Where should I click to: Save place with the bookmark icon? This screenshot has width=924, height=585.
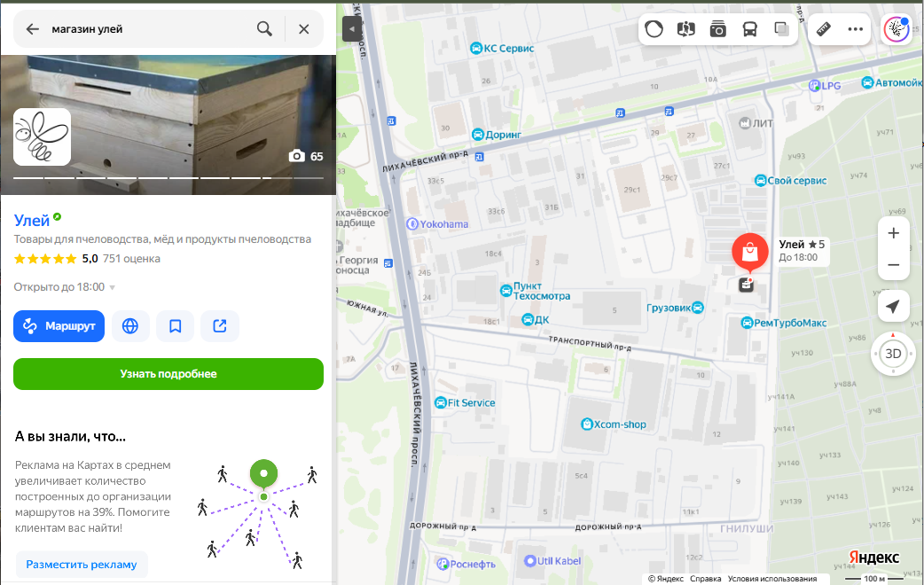175,326
